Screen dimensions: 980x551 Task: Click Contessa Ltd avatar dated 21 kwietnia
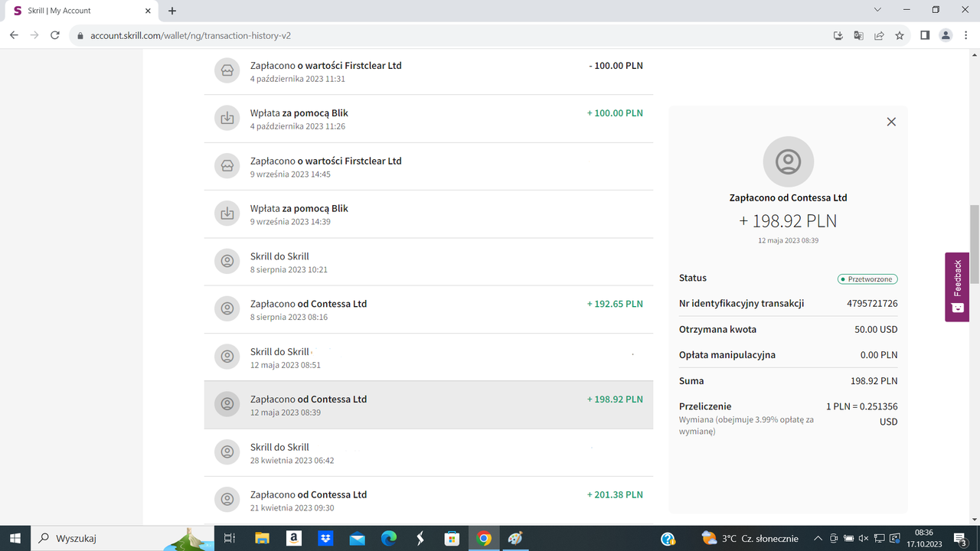point(227,500)
